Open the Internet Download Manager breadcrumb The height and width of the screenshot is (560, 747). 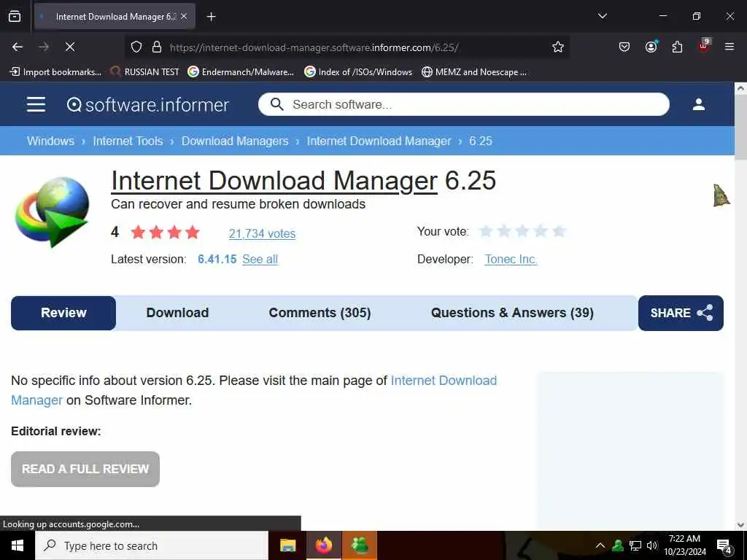pyautogui.click(x=379, y=141)
